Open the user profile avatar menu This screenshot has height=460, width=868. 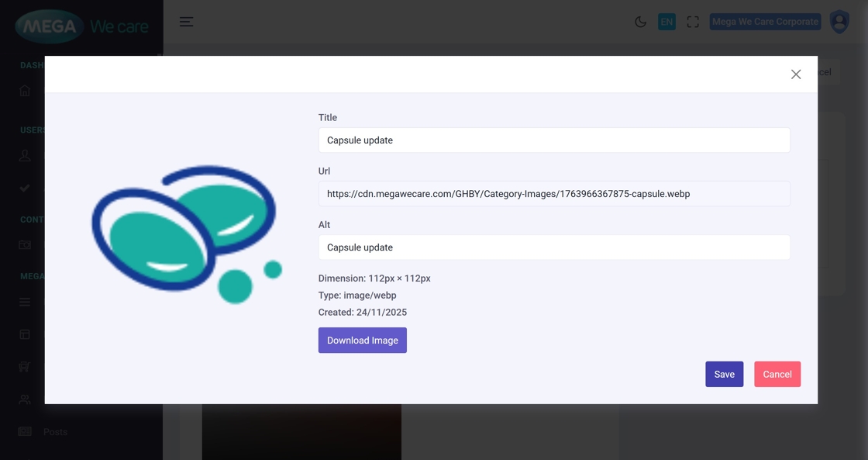[839, 22]
